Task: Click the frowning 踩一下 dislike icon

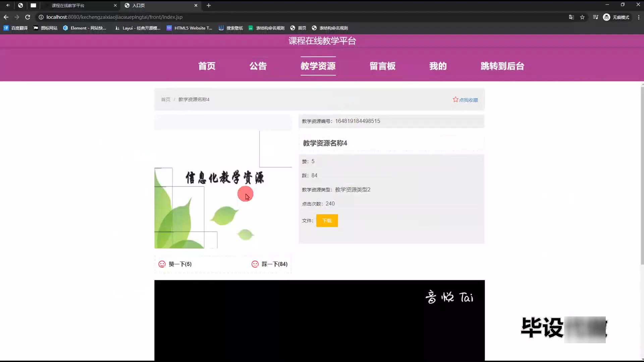Action: tap(255, 264)
